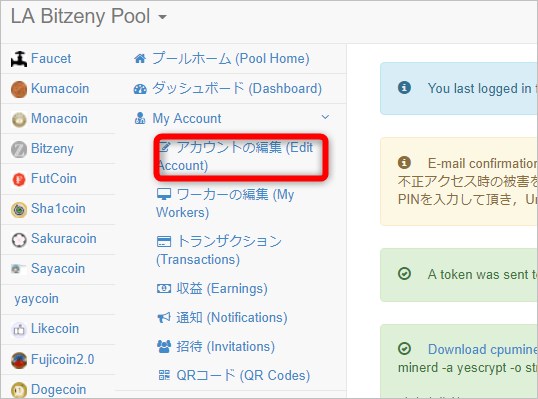Screen dimensions: 538x399
Task: Click the Sha1coin coin icon
Action: 19,210
